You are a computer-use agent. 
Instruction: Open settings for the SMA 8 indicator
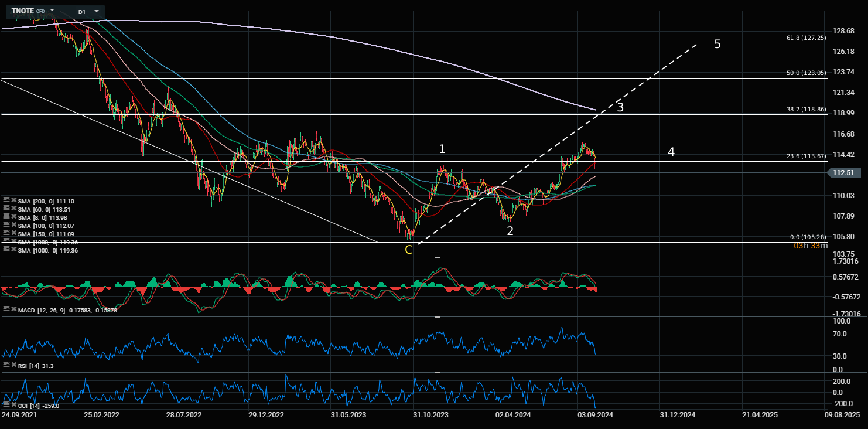(x=6, y=217)
